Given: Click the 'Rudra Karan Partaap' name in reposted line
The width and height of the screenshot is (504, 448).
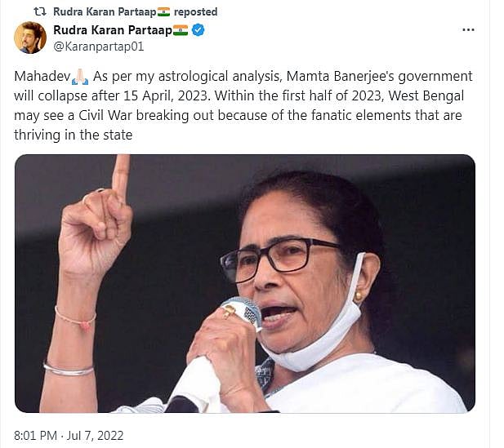Looking at the screenshot, I should point(104,12).
